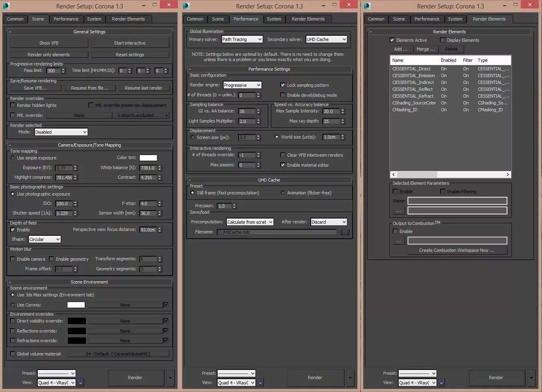Viewport: 542px width, 392px height.
Task: Switch to Performance tab in left window
Action: [66, 19]
